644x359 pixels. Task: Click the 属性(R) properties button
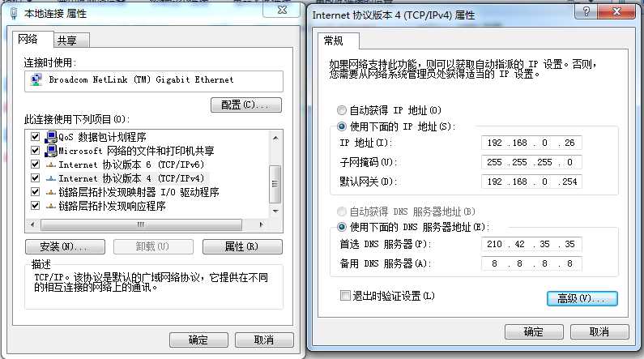coord(242,246)
